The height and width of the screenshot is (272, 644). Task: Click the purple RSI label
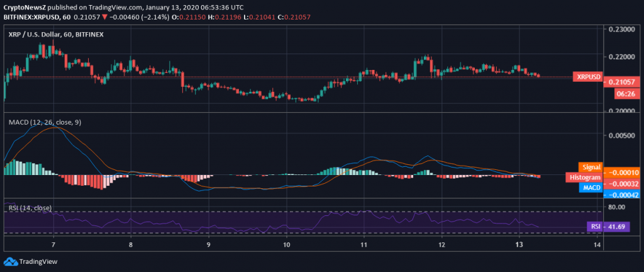tap(594, 227)
